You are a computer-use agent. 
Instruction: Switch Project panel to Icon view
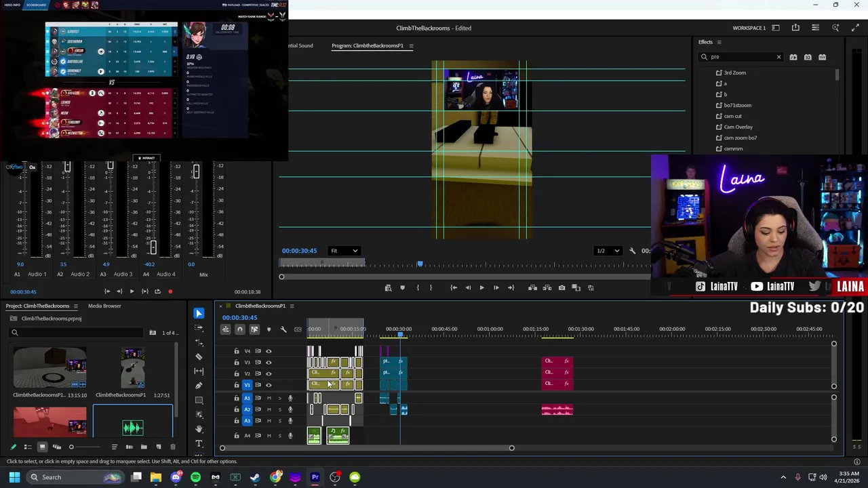click(42, 447)
